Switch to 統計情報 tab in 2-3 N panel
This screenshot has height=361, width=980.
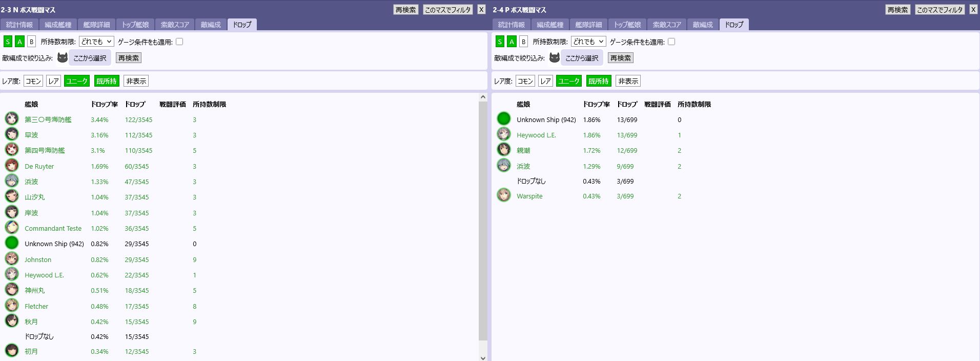point(19,25)
